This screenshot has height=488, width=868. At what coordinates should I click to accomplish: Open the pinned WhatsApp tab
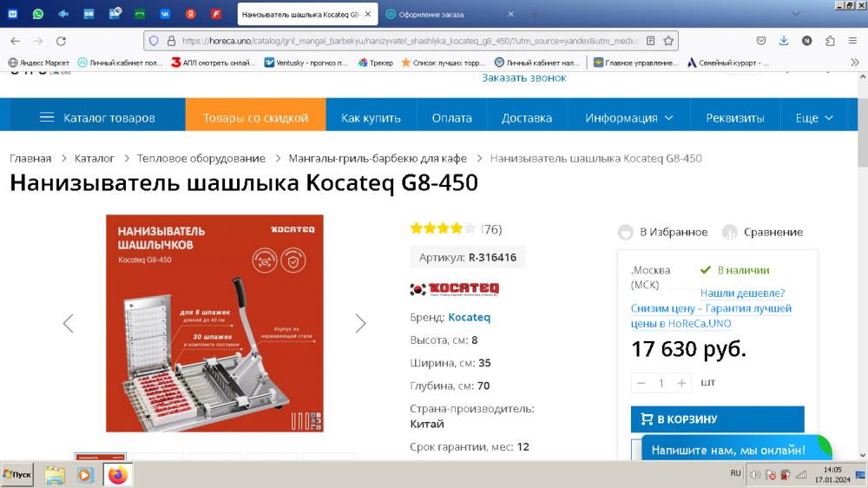[x=38, y=15]
